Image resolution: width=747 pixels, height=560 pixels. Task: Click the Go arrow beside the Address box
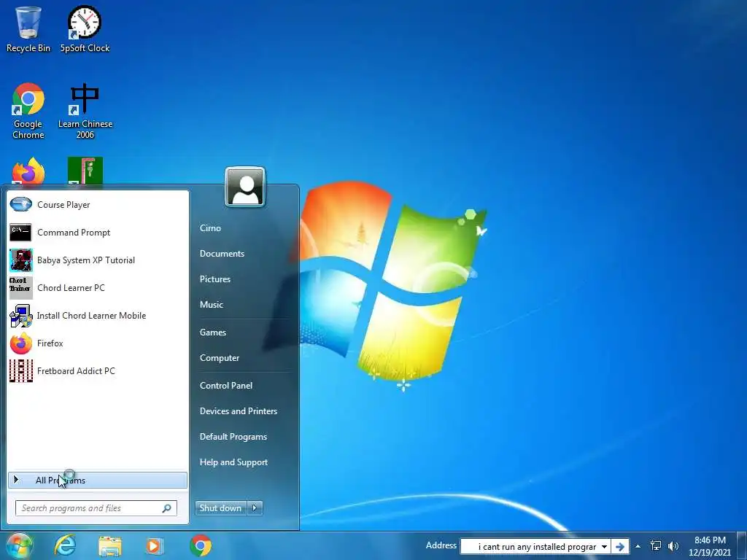click(x=620, y=547)
